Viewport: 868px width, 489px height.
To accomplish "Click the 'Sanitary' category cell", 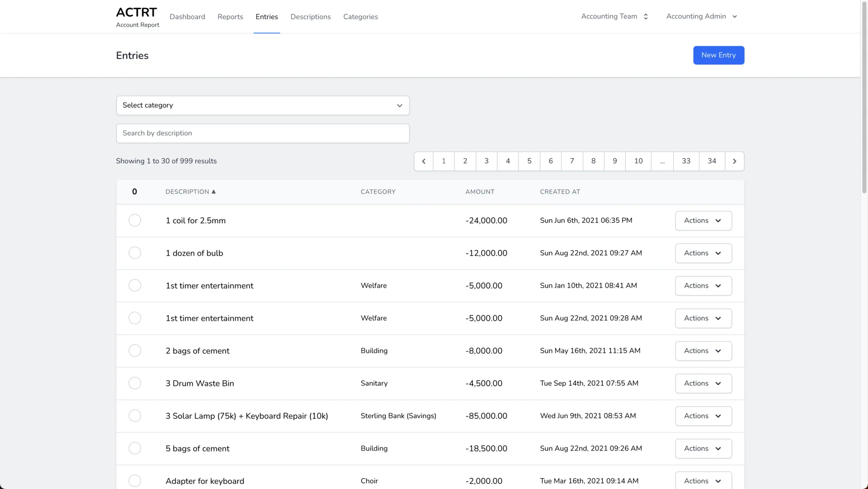I will click(x=374, y=383).
